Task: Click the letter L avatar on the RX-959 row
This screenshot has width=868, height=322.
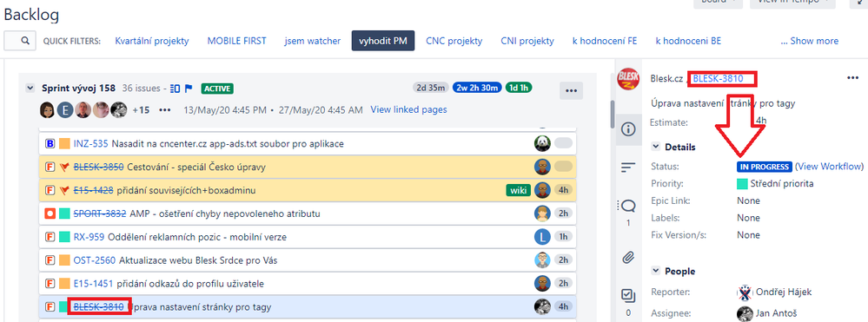Action: pos(542,237)
